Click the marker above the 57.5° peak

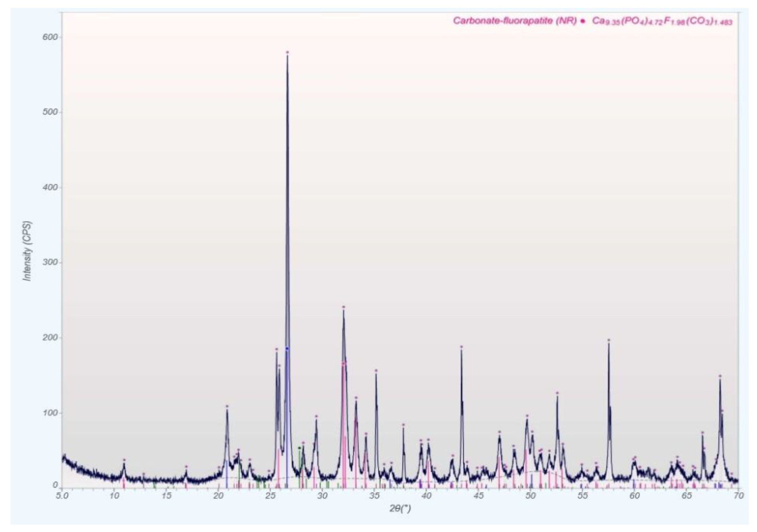pyautogui.click(x=609, y=340)
